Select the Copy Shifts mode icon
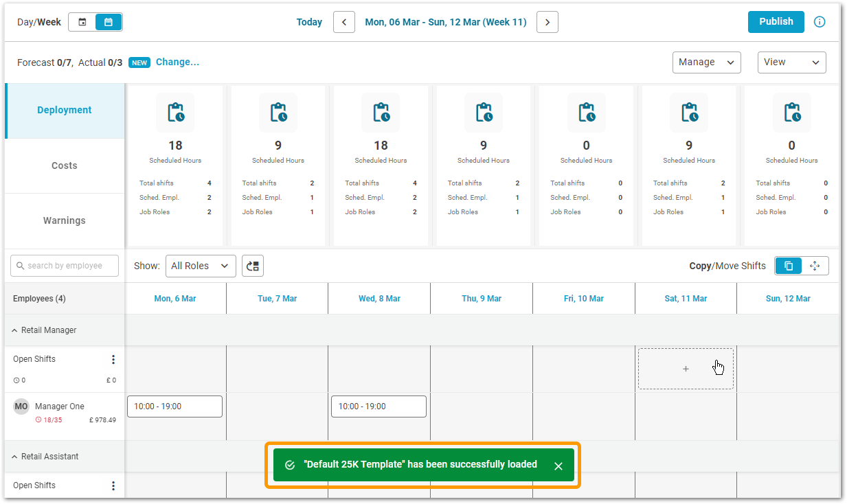Image resolution: width=847 pixels, height=504 pixels. point(789,266)
